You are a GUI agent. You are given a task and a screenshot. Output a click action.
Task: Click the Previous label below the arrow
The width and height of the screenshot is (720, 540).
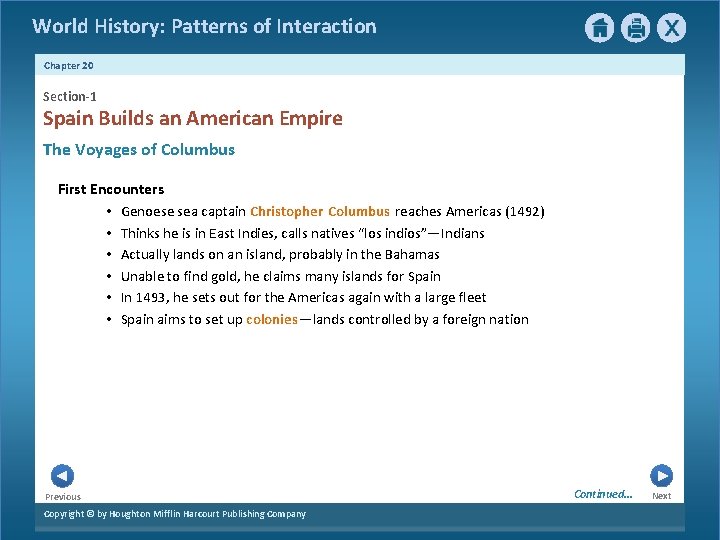point(63,497)
